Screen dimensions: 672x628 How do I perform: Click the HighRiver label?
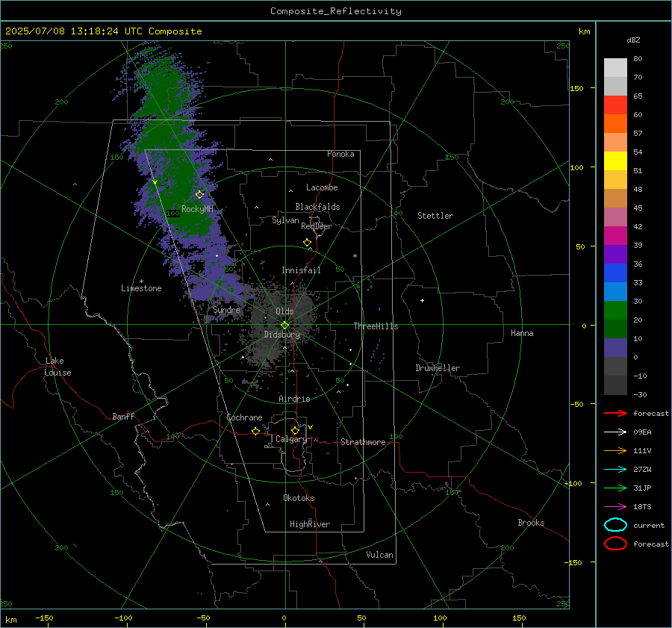click(310, 524)
